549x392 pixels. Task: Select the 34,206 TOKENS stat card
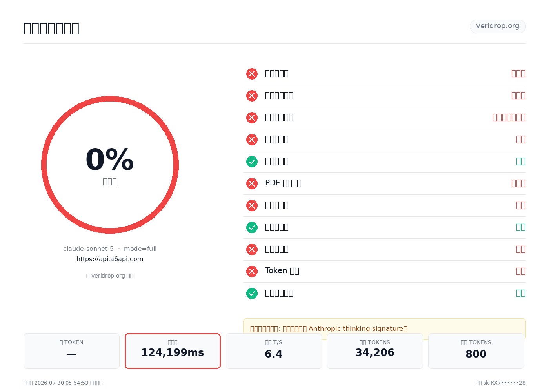click(375, 351)
